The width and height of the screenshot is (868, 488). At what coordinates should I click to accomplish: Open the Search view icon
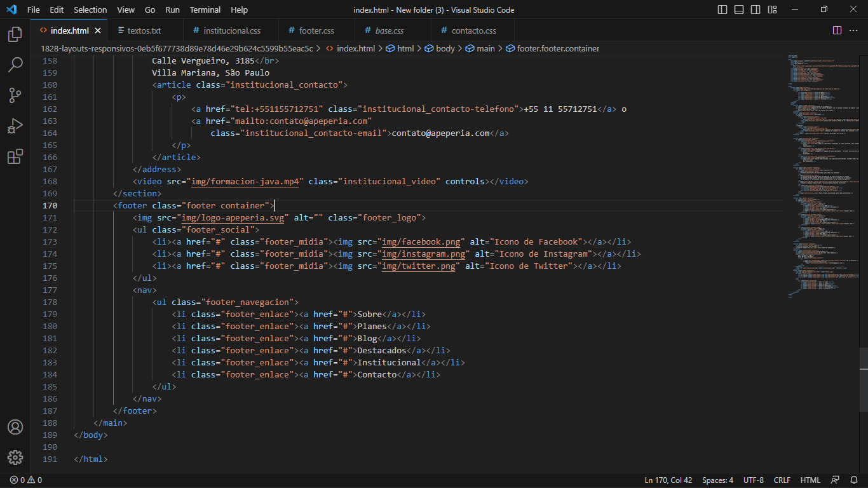[x=15, y=65]
